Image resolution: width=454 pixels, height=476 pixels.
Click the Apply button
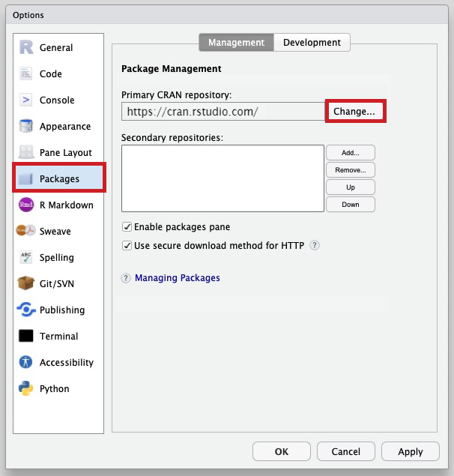click(x=410, y=451)
